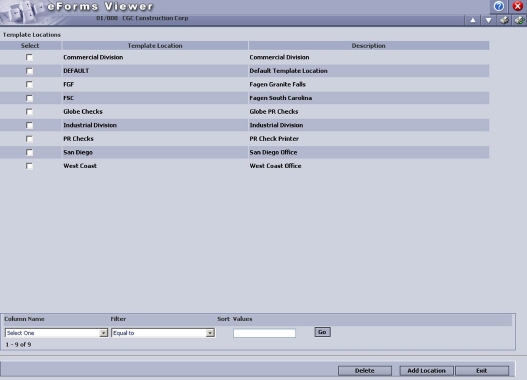Enable the FSC row checkbox

click(30, 98)
